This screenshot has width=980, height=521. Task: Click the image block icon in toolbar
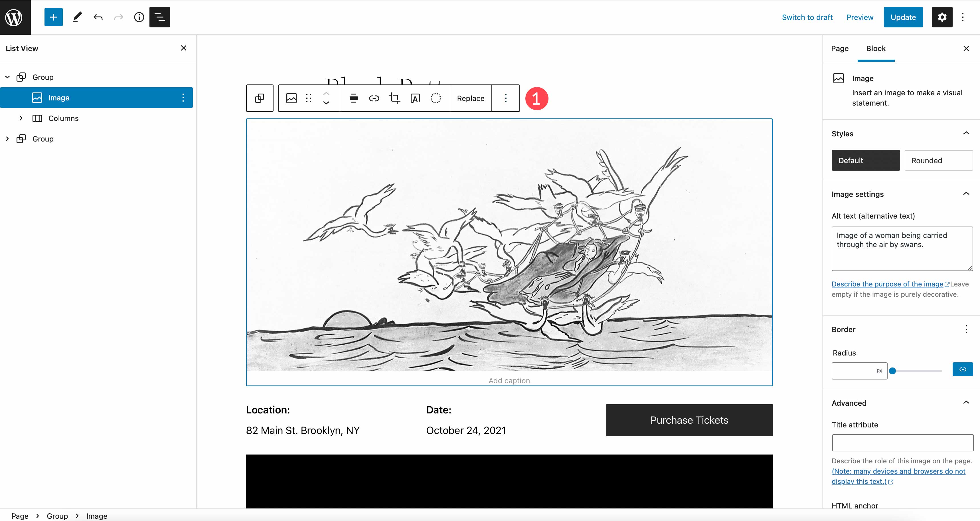[291, 98]
